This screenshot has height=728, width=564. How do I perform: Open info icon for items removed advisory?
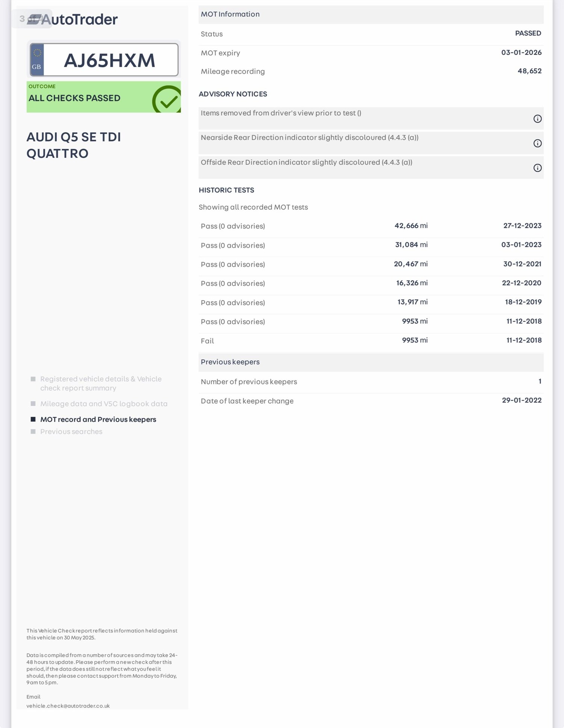(x=537, y=119)
